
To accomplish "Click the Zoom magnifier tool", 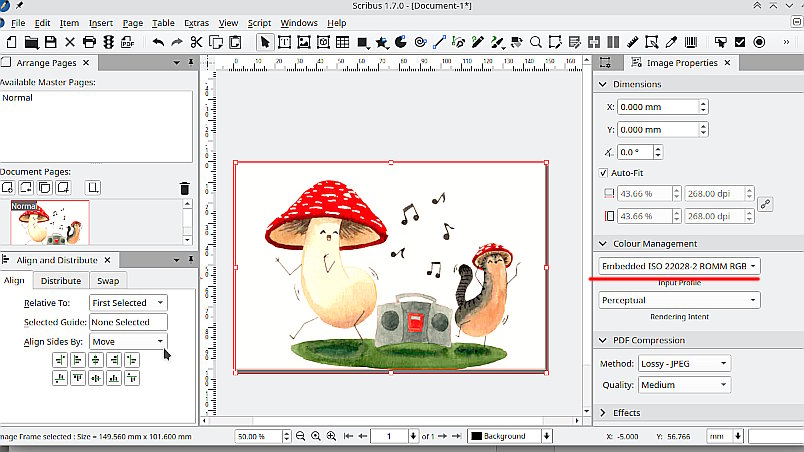I will (x=536, y=42).
